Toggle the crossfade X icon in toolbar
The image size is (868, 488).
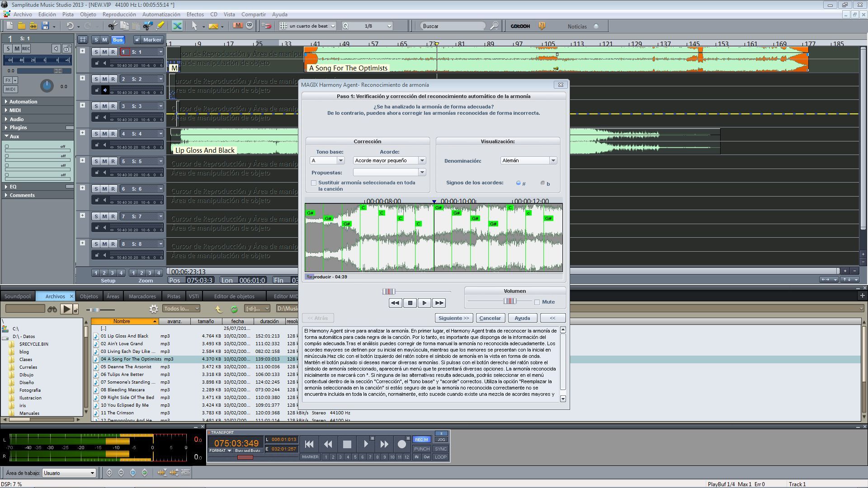[x=177, y=26]
